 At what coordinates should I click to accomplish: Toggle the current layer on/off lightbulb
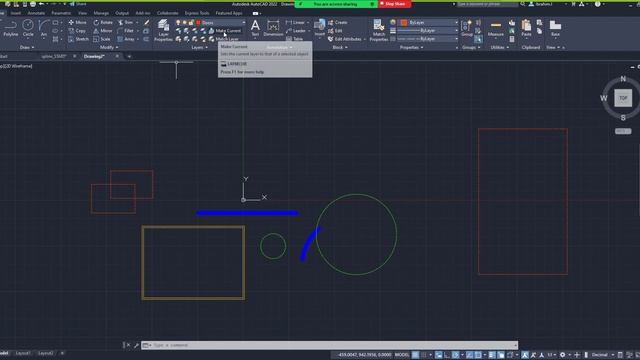click(x=178, y=22)
